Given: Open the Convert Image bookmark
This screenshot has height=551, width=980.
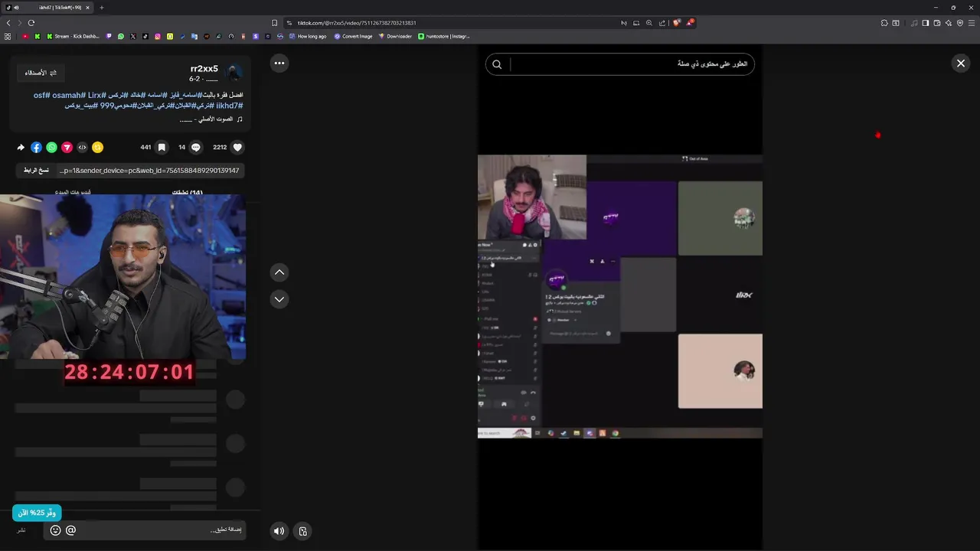Looking at the screenshot, I should click(x=352, y=36).
